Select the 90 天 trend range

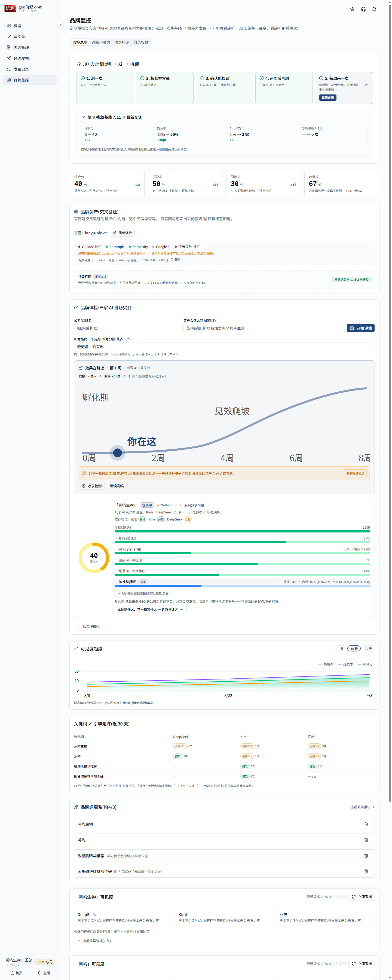(368, 649)
